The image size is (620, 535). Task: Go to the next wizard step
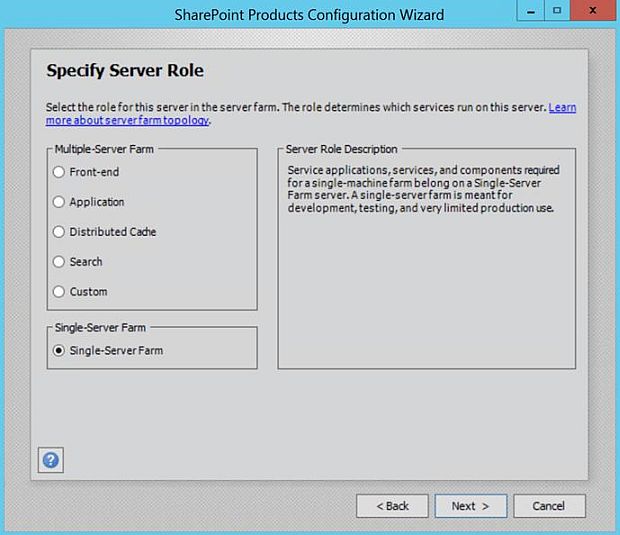[471, 506]
